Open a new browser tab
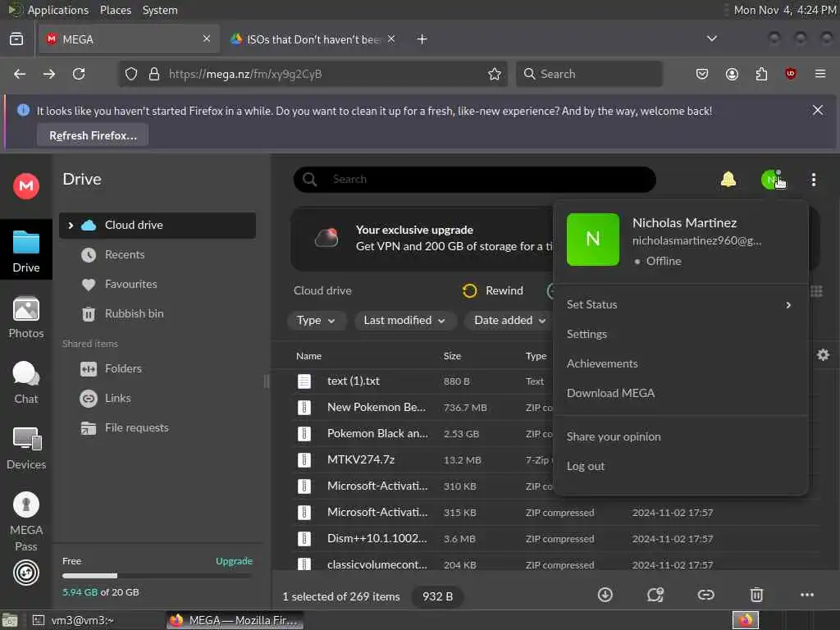The width and height of the screenshot is (840, 630). tap(422, 39)
